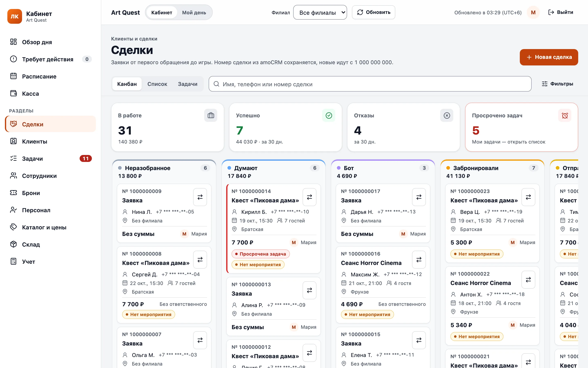Screen dimensions: 588x368
Task: Open Клиенты section in sidebar
Action: pyautogui.click(x=50, y=141)
